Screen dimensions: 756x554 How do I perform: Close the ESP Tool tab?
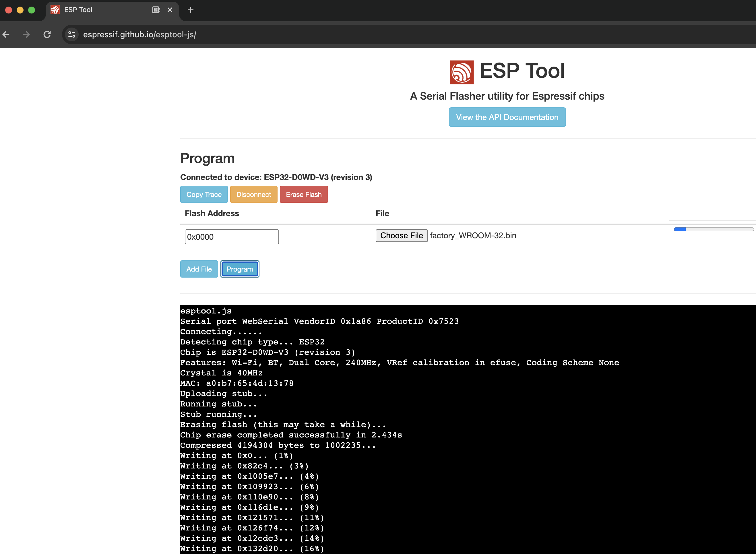170,10
